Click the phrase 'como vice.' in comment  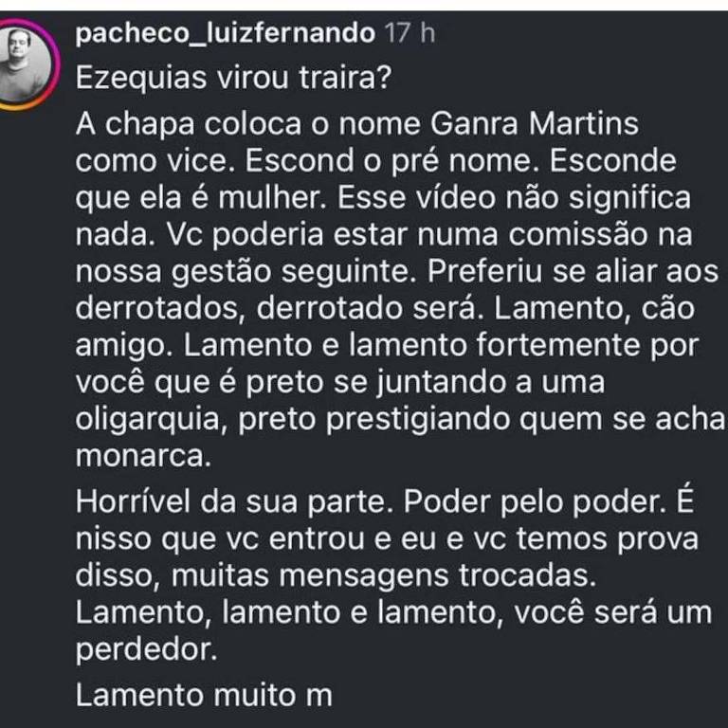pos(155,160)
